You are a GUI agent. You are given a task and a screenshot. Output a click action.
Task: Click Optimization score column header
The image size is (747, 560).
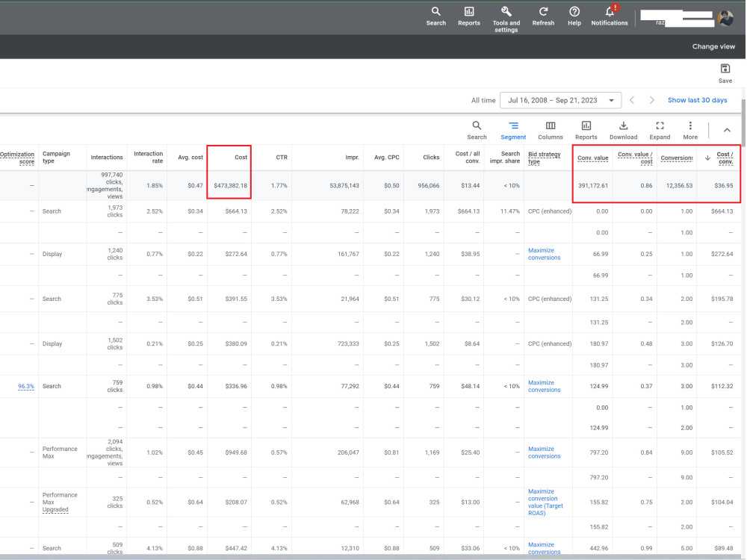(17, 158)
